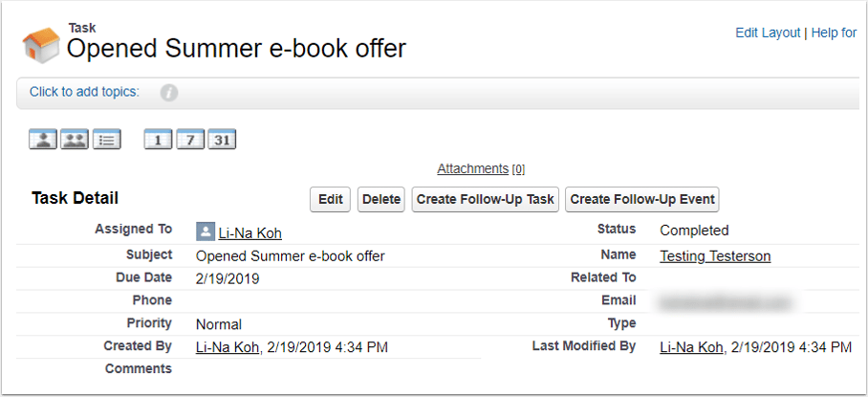Open the list view calendar icon
868x397 pixels.
[107, 139]
